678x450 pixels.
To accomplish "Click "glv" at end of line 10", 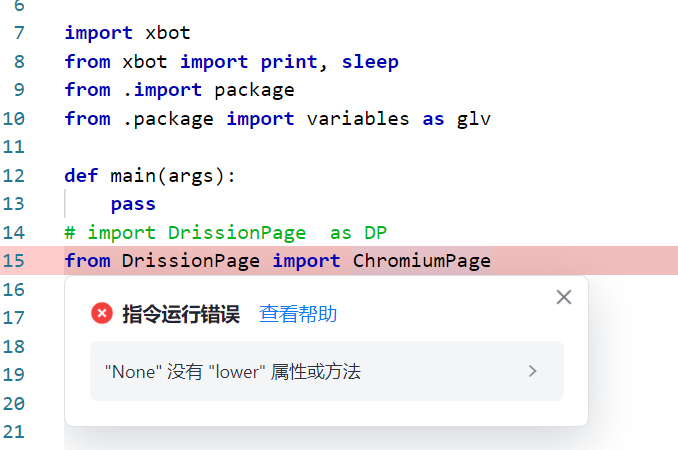I will tap(474, 118).
